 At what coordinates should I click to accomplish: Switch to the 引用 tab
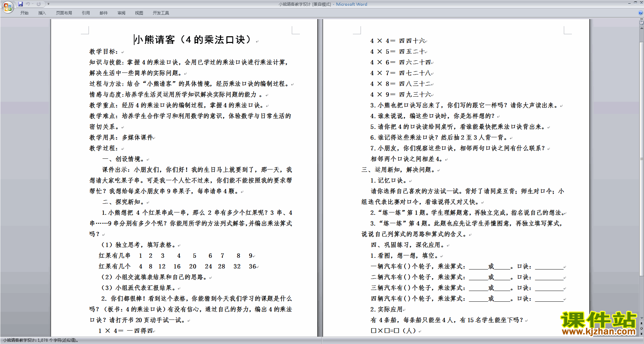[86, 13]
